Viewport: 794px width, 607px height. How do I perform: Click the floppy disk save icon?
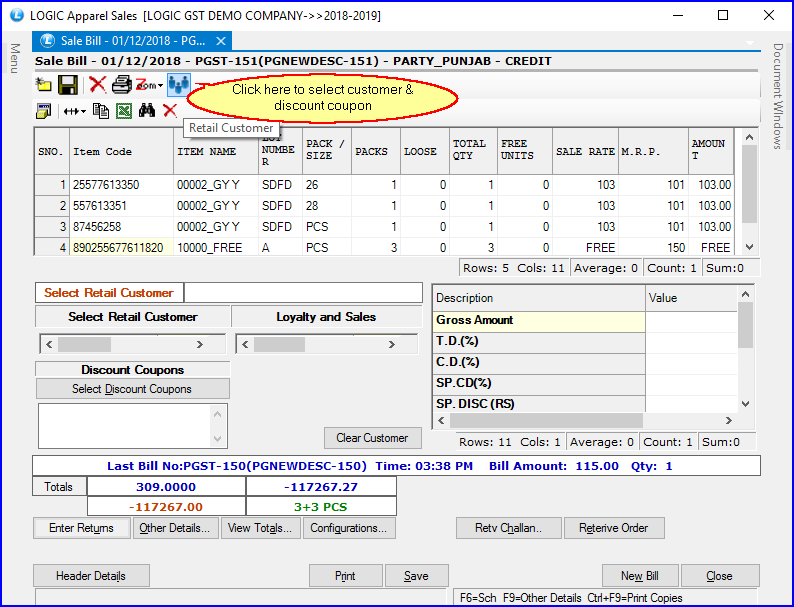[x=68, y=85]
